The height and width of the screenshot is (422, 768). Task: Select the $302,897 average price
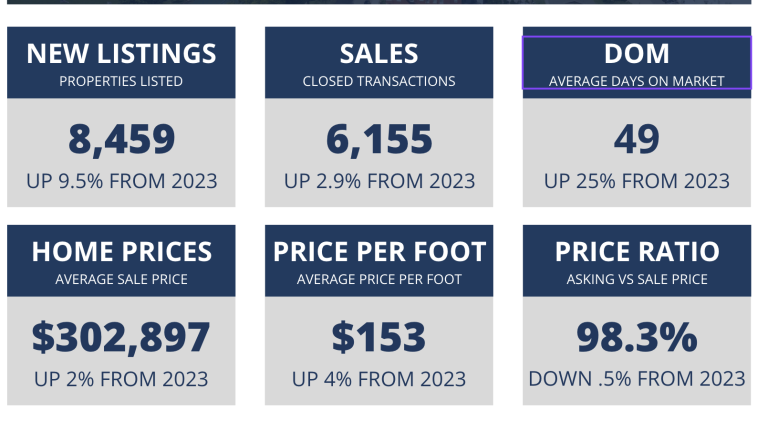click(x=121, y=337)
